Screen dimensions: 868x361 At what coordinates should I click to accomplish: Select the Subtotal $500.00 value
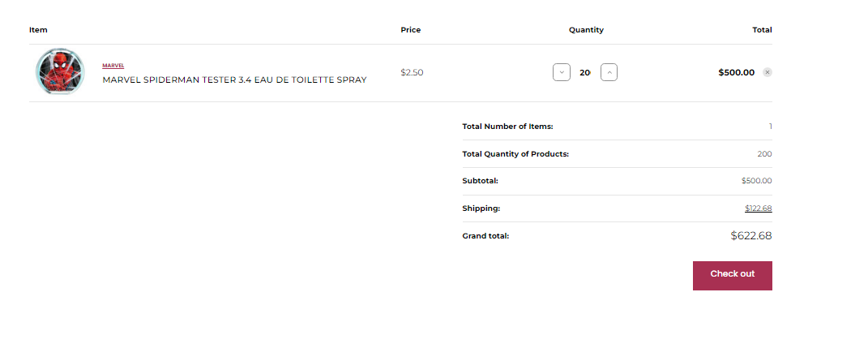pyautogui.click(x=757, y=181)
